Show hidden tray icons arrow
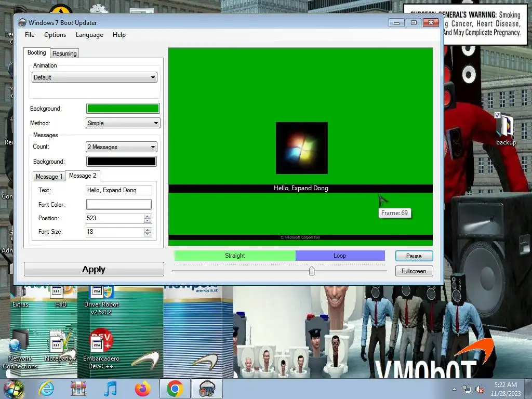 tap(454, 390)
